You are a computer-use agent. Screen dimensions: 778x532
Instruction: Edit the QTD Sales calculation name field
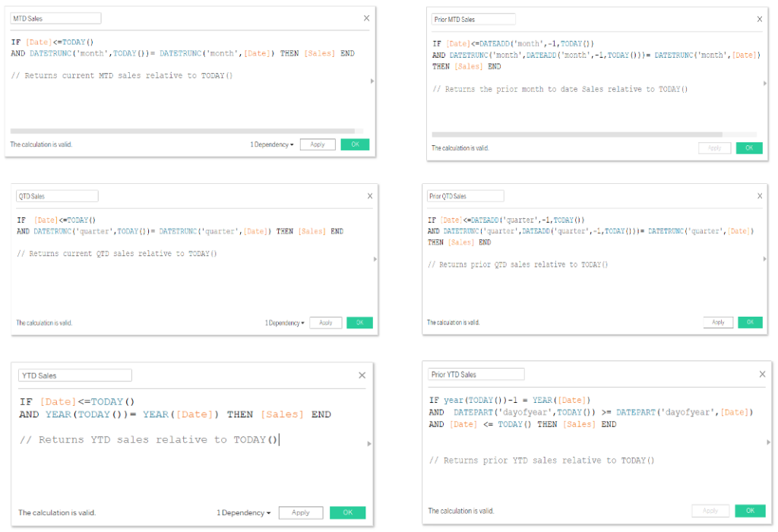(x=57, y=196)
